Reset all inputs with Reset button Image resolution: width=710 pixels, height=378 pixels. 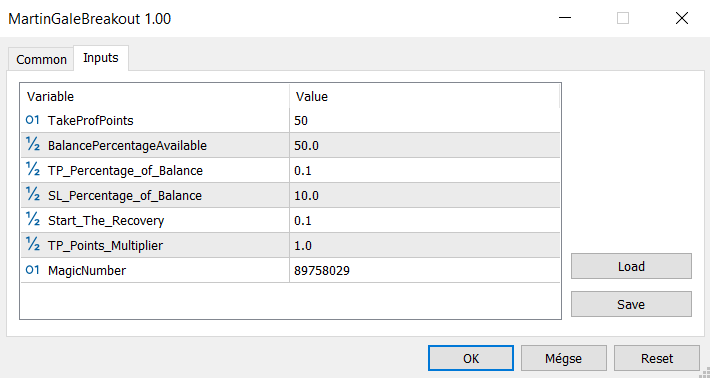(x=657, y=359)
